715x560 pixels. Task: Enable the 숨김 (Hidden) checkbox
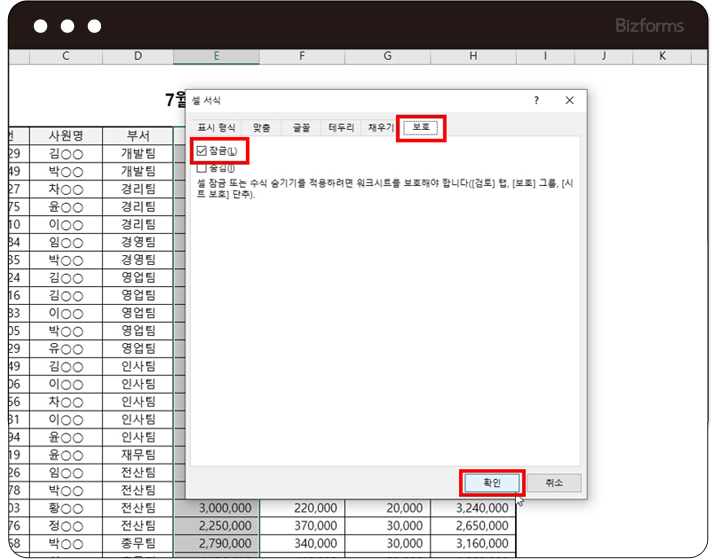pos(202,168)
